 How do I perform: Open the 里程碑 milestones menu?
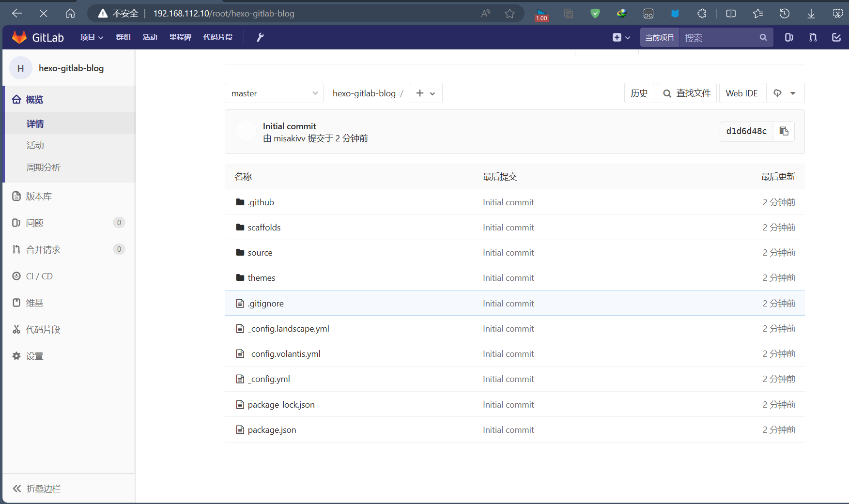point(180,37)
